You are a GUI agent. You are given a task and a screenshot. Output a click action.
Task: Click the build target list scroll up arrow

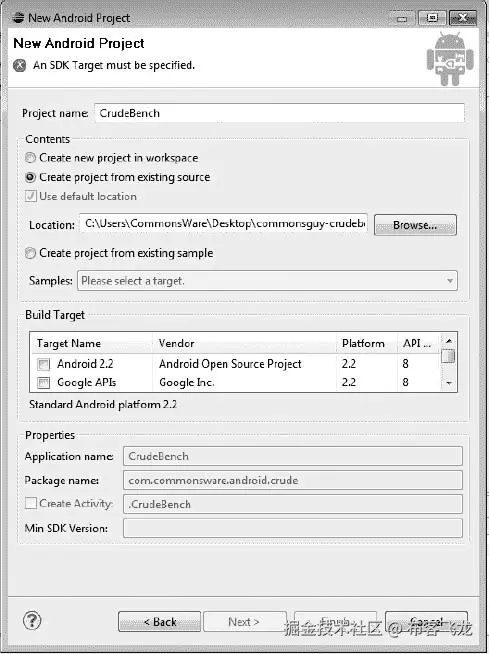pos(449,341)
